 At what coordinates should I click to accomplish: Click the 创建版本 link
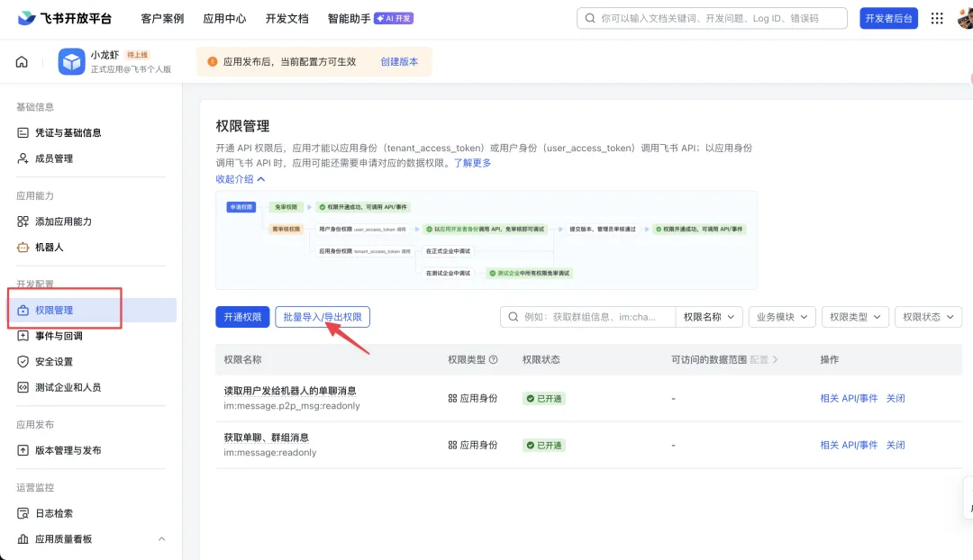tap(399, 61)
